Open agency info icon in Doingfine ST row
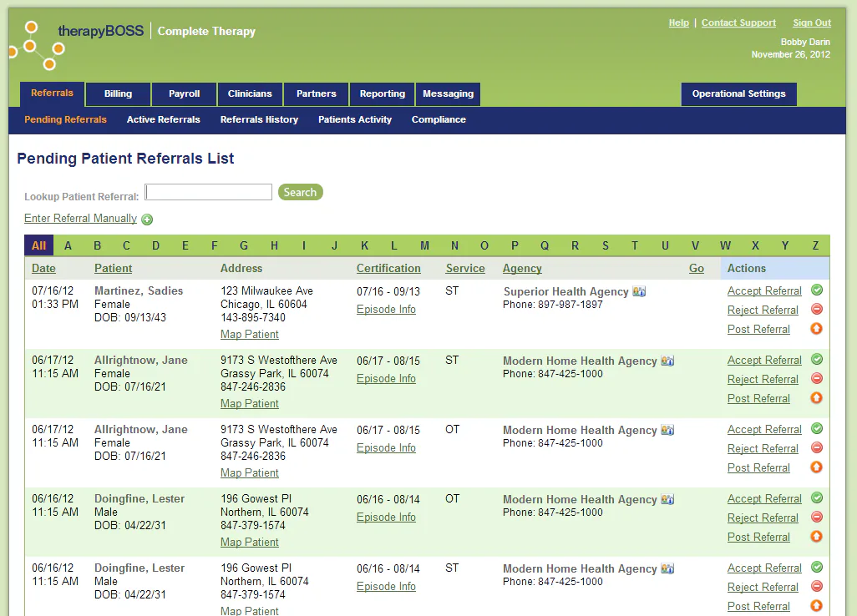This screenshot has height=616, width=857. pos(667,569)
